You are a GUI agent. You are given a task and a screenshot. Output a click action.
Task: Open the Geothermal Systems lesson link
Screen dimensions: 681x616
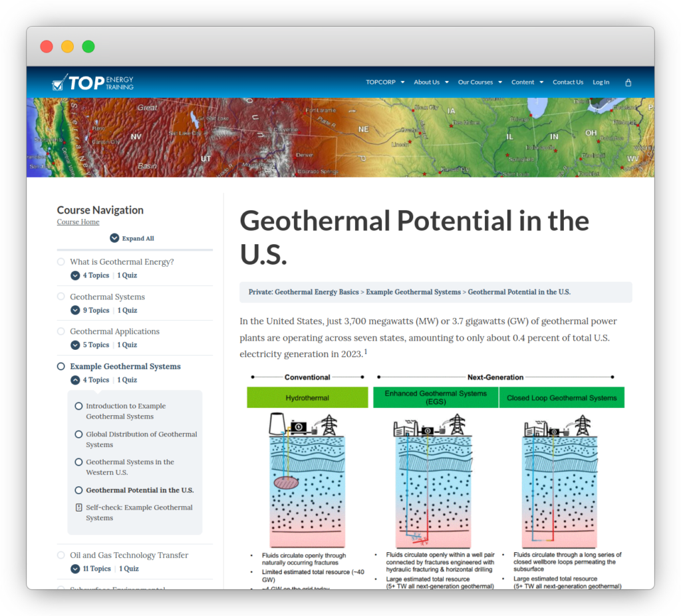(107, 297)
